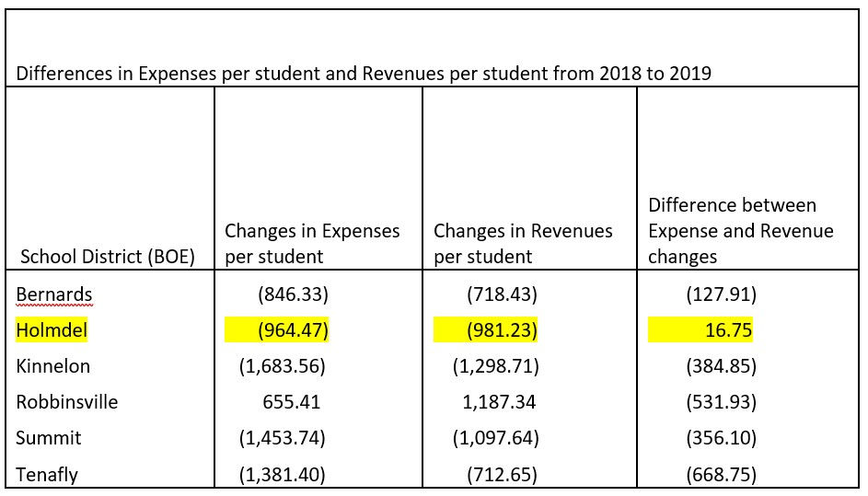Select the Kinnelon difference value (384.85)

pos(722,366)
